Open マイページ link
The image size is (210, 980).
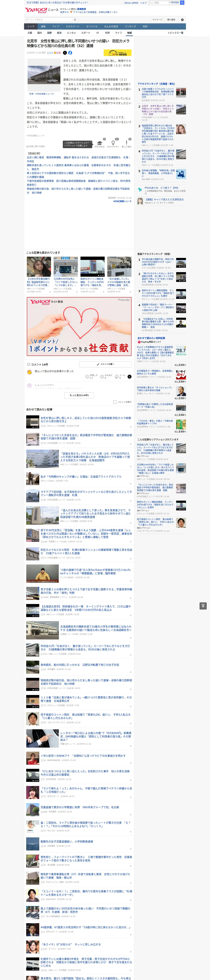click(x=157, y=19)
